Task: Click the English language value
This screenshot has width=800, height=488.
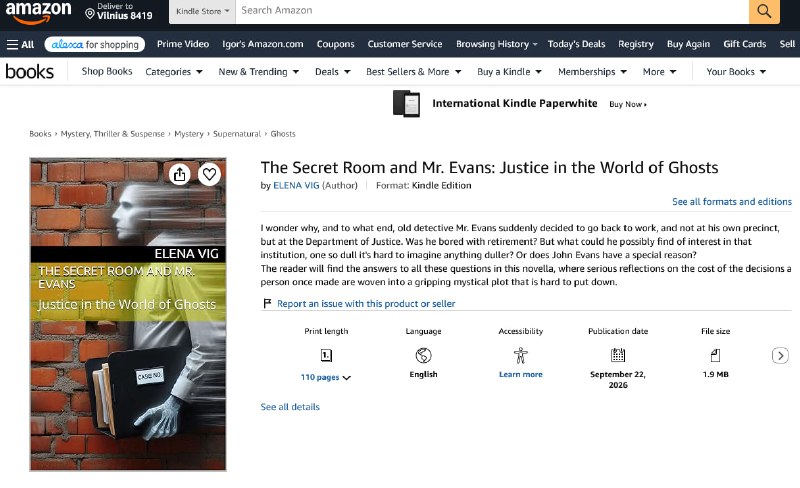Action: (x=423, y=374)
